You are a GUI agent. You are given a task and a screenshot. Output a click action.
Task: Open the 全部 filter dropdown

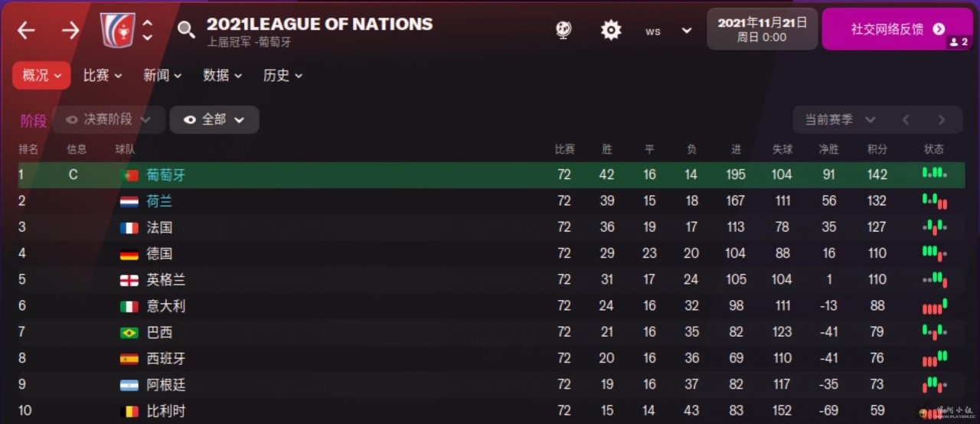(x=214, y=119)
